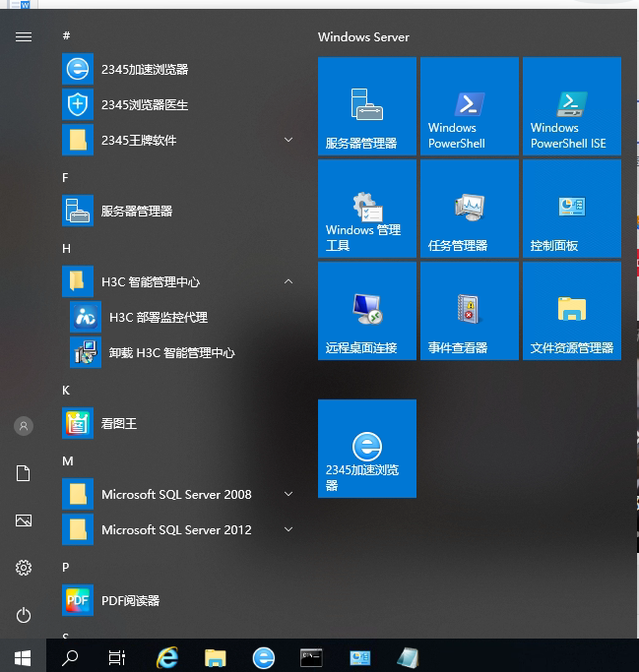Screen dimensions: 639x672
Task: Open the 2345 browser taskbar icon
Action: [x=263, y=657]
